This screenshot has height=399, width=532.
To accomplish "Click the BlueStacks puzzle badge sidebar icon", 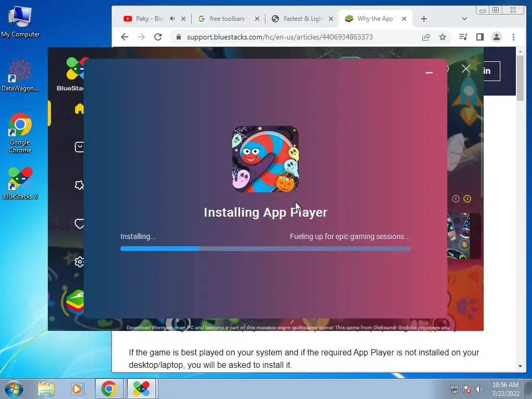I will coord(79,185).
